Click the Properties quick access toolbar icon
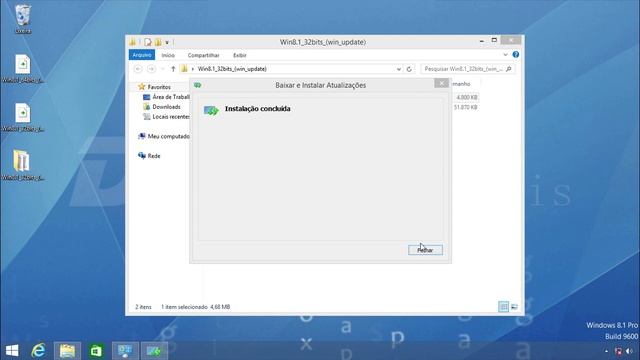Screen dimensions: 640x360 [x=148, y=42]
